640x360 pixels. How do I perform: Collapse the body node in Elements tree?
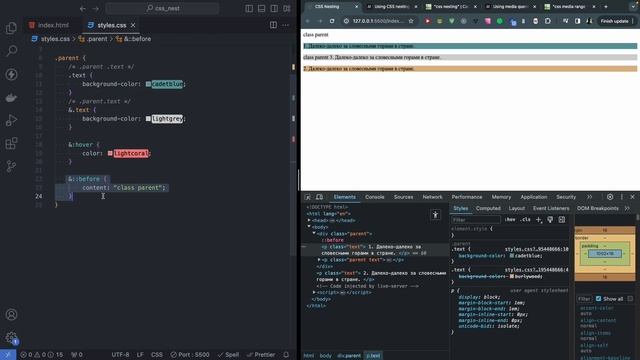309,227
